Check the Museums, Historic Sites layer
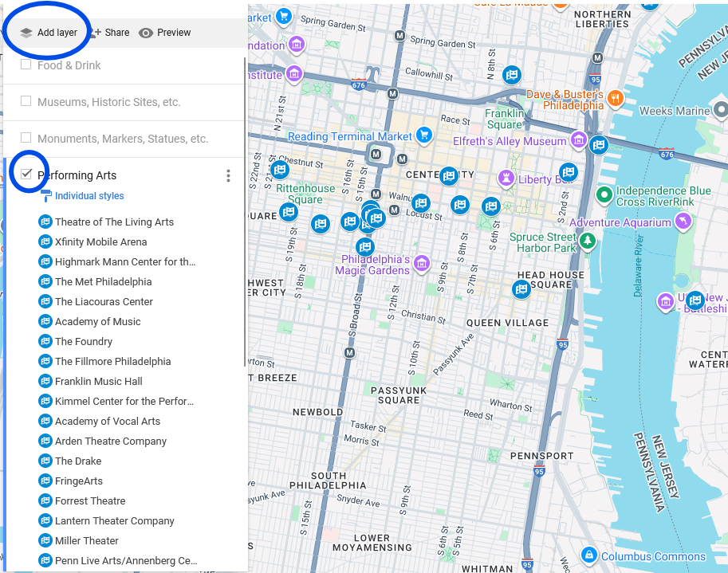This screenshot has width=728, height=573. 26,100
